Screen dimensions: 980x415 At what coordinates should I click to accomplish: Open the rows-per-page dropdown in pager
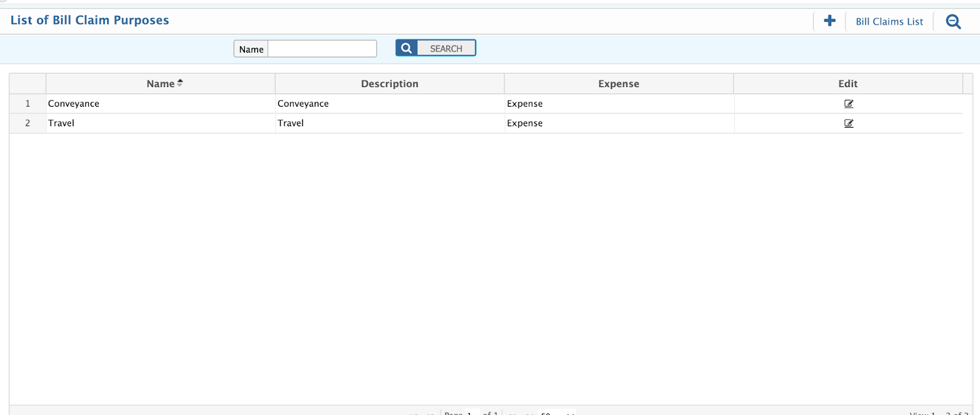(x=557, y=413)
